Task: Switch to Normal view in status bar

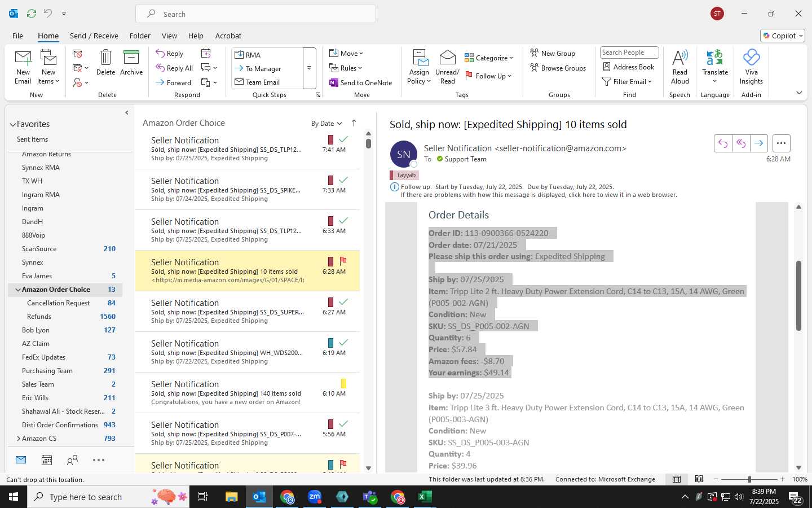Action: [677, 479]
